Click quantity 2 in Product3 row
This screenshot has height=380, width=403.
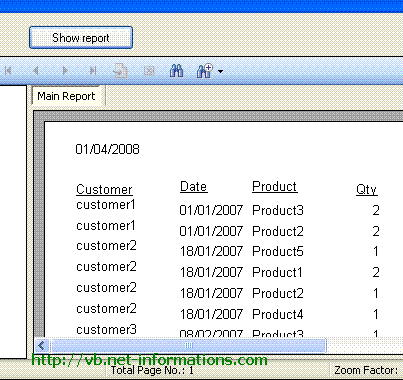click(376, 210)
